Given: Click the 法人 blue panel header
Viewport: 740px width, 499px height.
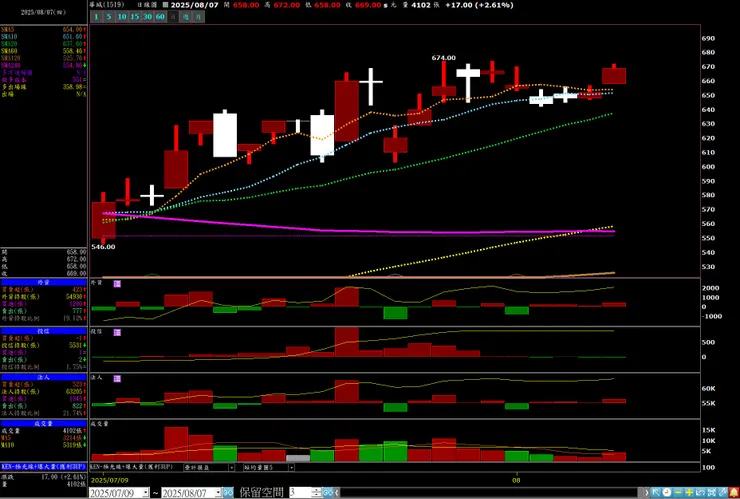Looking at the screenshot, I should pos(43,378).
